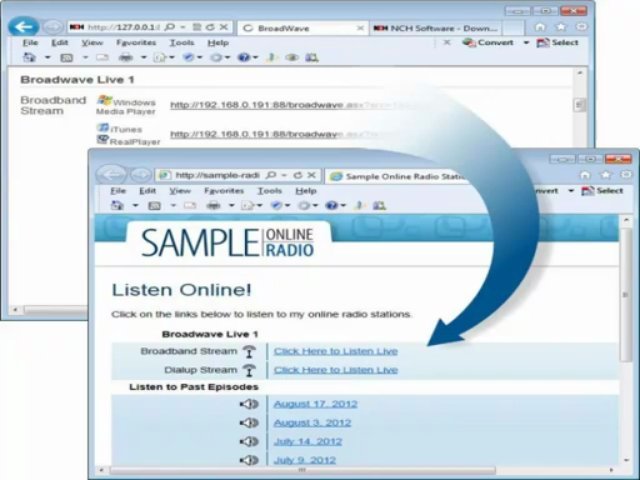Click the iTunes icon in the stream list
Viewport: 640px width, 480px height.
point(103,128)
